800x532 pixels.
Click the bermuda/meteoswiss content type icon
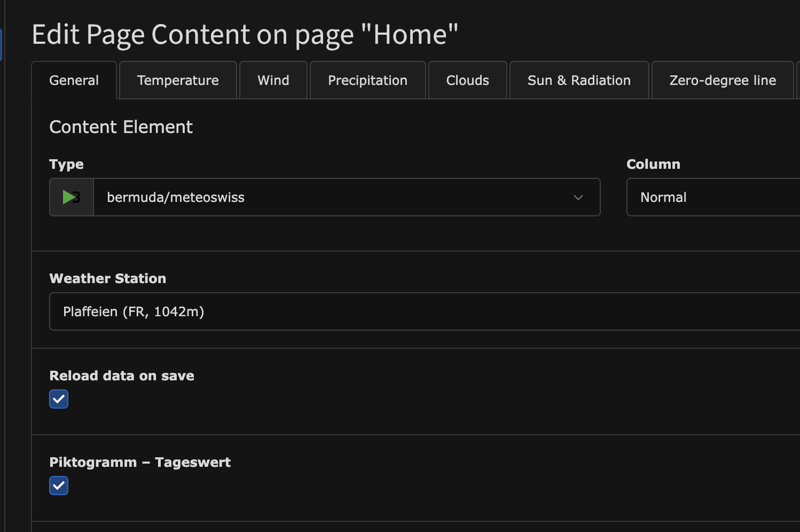[72, 197]
